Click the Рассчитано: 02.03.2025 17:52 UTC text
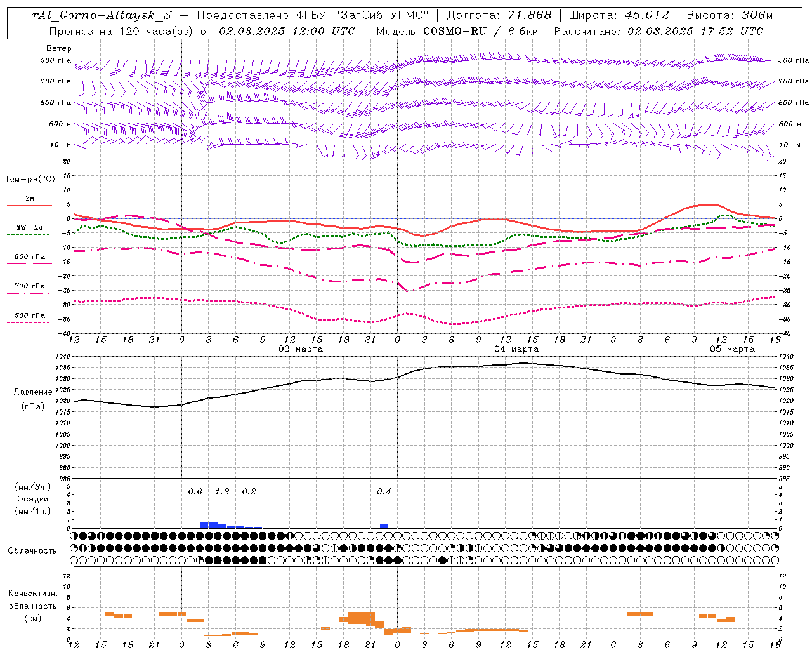Viewport: 812px width, 650px height. 658,31
